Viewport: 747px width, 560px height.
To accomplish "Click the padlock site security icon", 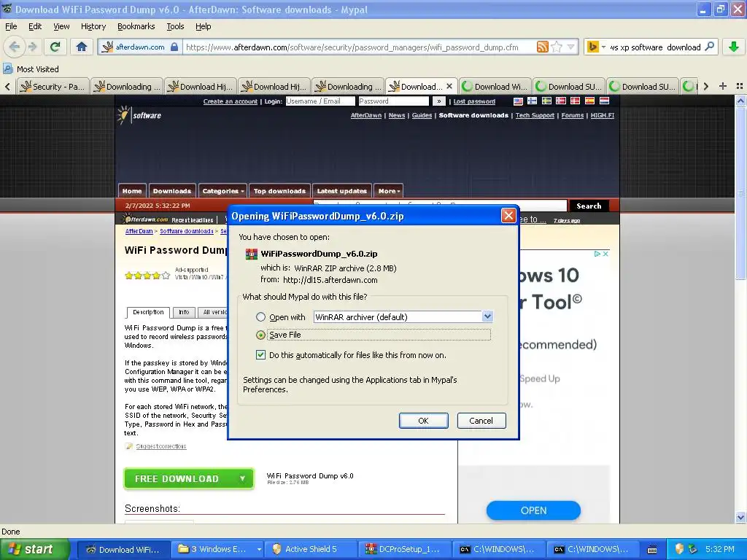I will (174, 47).
